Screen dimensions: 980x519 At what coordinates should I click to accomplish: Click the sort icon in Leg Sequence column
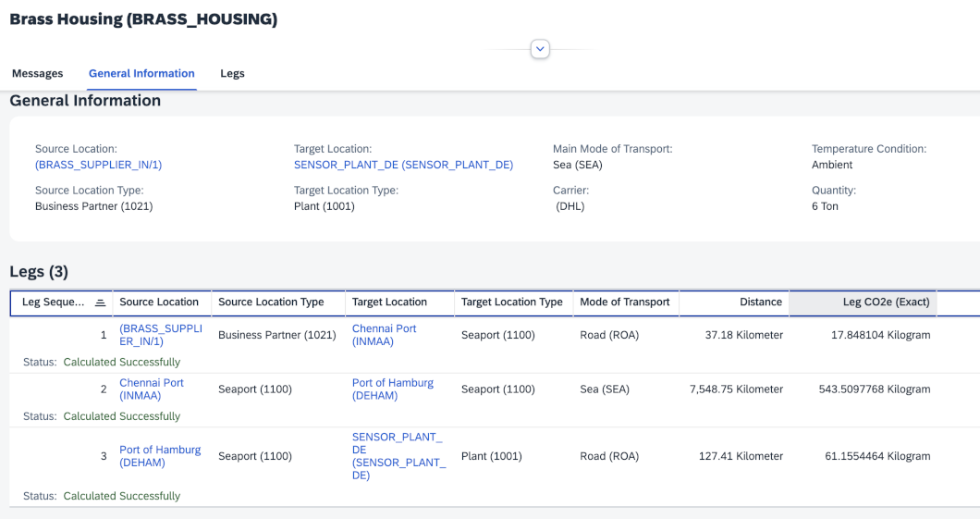point(100,303)
